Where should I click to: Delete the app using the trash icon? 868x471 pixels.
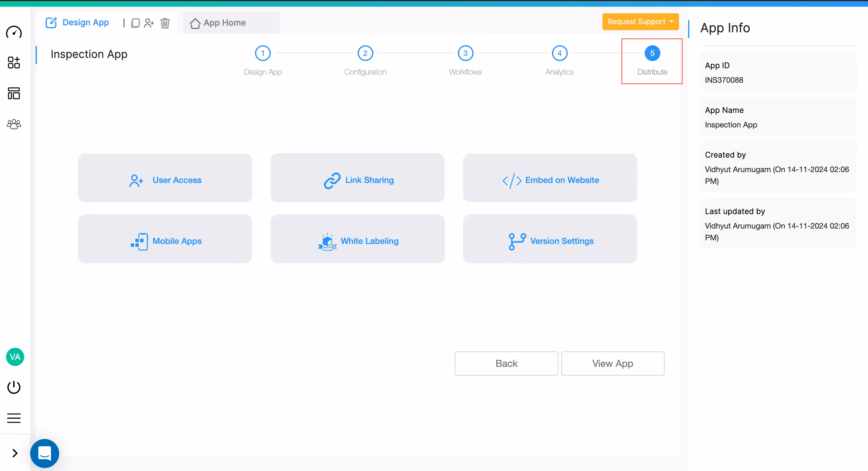coord(165,23)
